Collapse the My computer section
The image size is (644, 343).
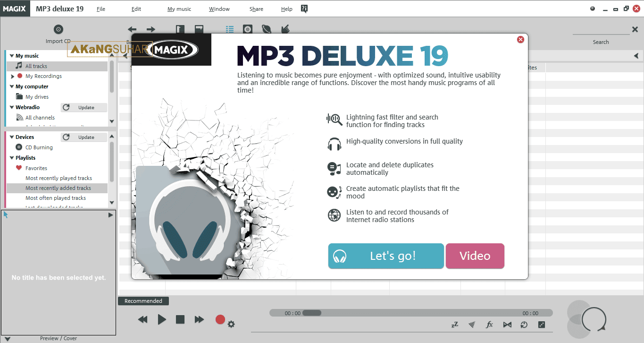point(12,86)
